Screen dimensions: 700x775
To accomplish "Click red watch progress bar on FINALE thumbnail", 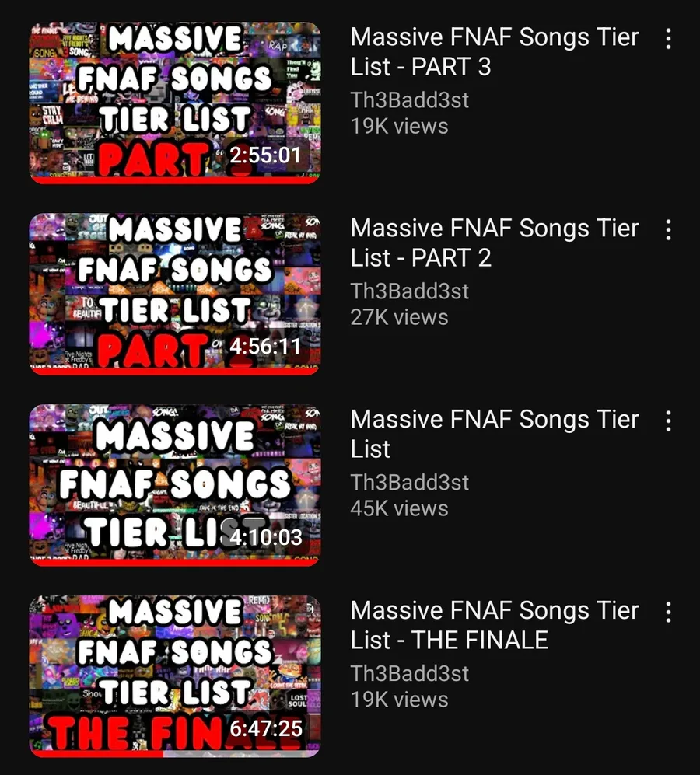I will (97, 754).
